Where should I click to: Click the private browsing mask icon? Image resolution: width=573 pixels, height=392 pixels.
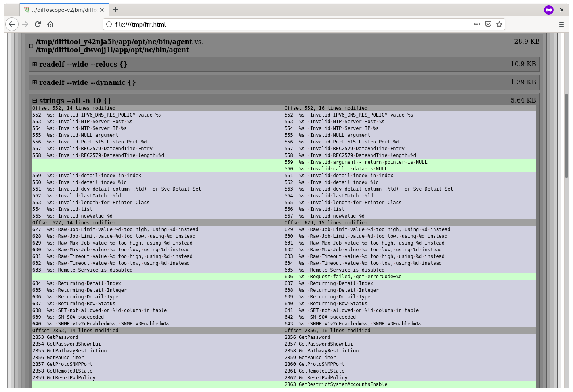[x=549, y=10]
